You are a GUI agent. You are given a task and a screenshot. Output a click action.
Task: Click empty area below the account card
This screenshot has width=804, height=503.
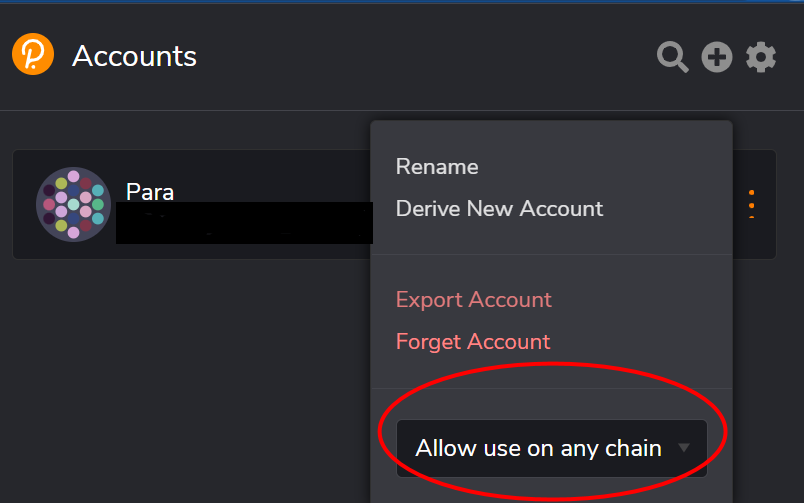(x=180, y=380)
